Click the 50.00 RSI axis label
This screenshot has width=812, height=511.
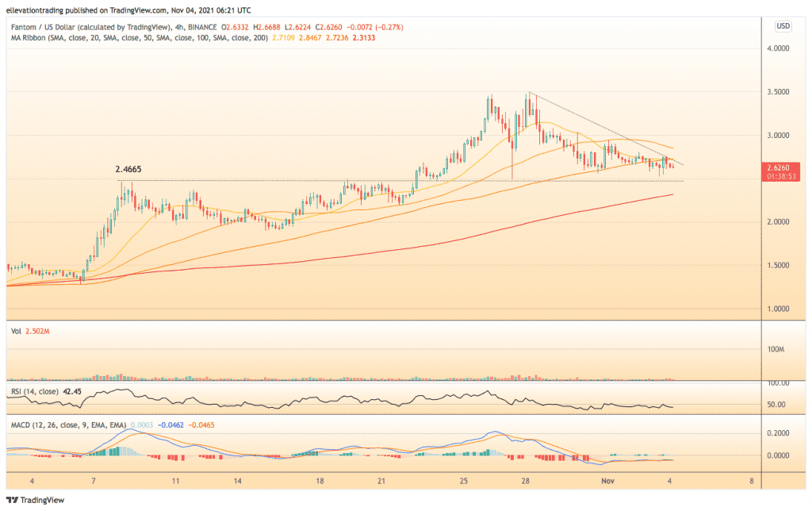pos(776,404)
